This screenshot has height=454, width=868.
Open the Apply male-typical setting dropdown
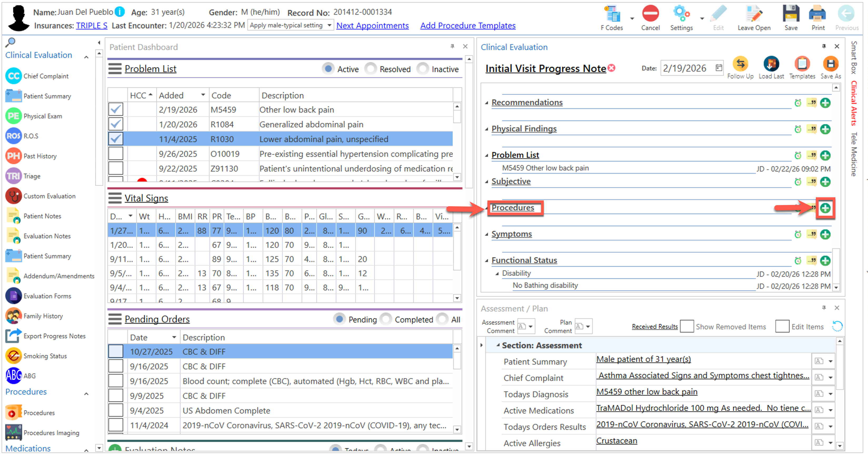[329, 26]
